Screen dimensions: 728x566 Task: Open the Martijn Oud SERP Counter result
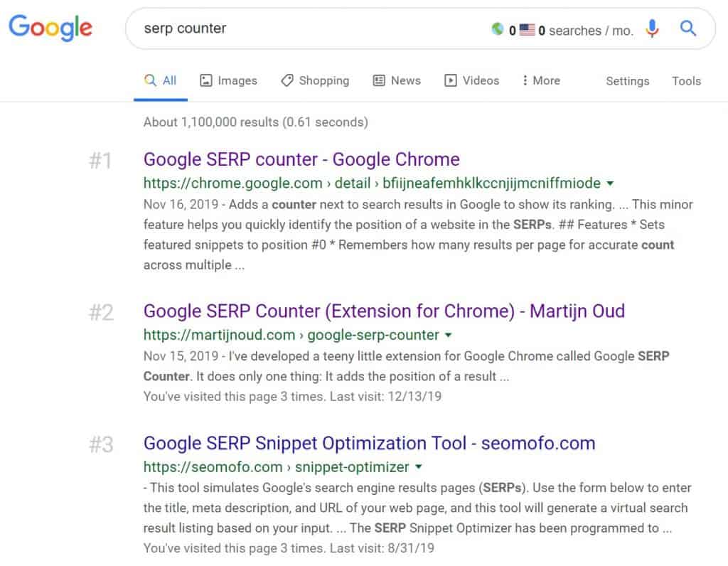[384, 311]
